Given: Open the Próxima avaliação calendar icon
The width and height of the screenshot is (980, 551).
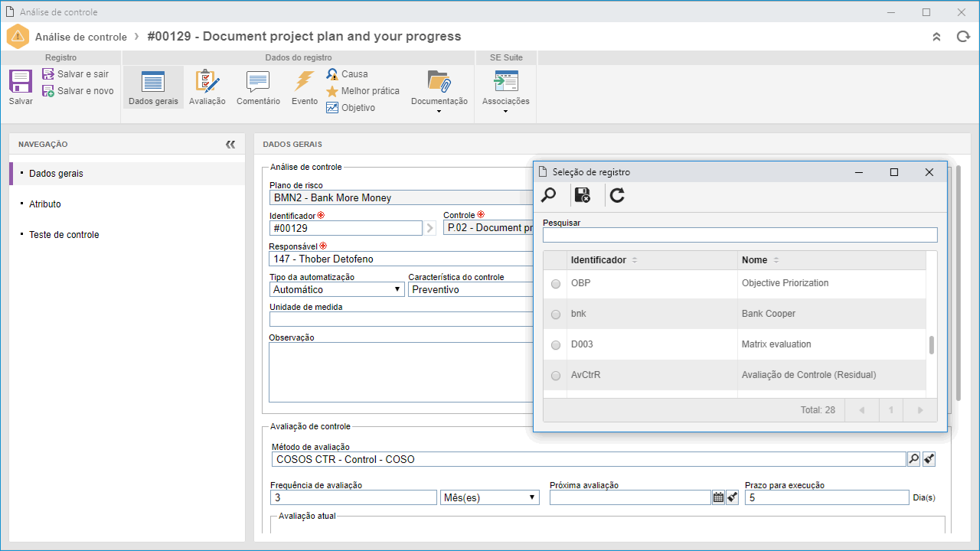Looking at the screenshot, I should coord(718,497).
